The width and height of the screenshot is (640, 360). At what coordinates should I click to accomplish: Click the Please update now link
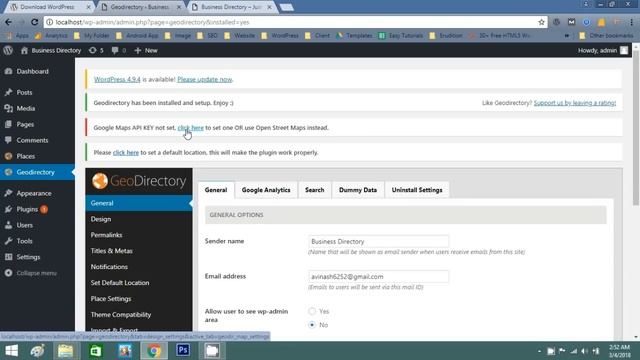(204, 79)
